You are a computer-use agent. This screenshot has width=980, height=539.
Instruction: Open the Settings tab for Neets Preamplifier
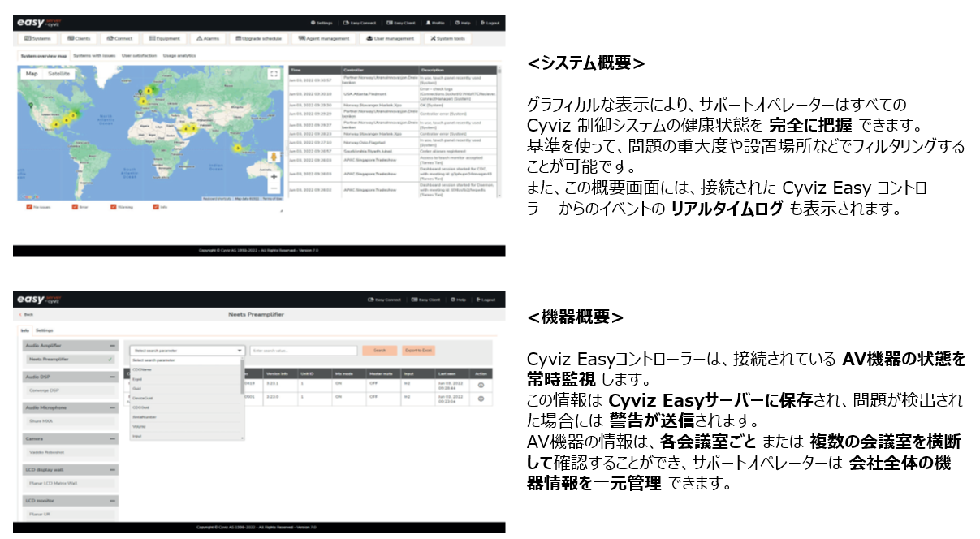44,330
